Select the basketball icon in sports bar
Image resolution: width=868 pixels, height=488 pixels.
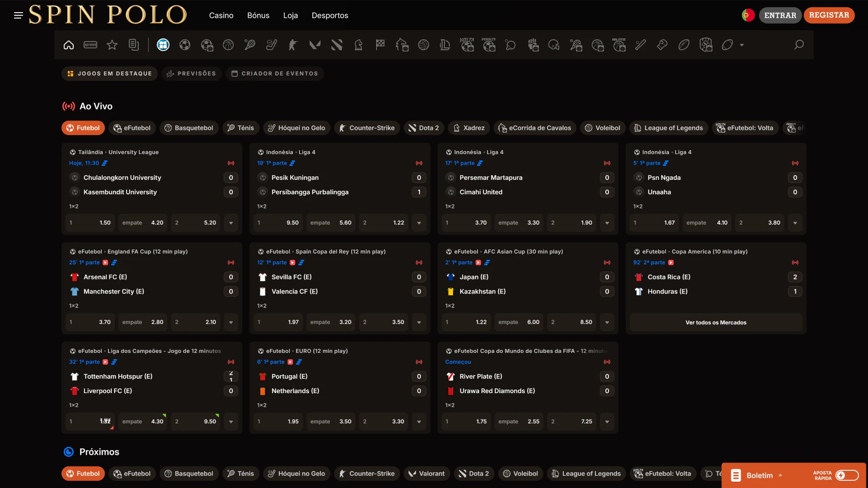pyautogui.click(x=228, y=45)
